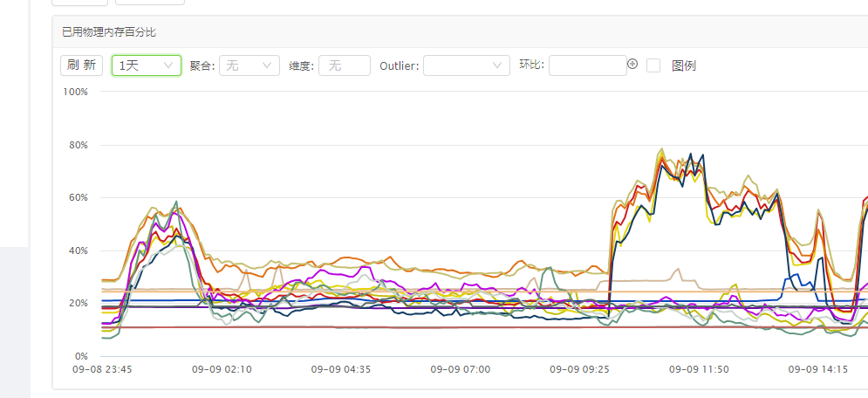868x398 pixels.
Task: Click the 已用物理内存百分比 panel title
Action: 109,31
